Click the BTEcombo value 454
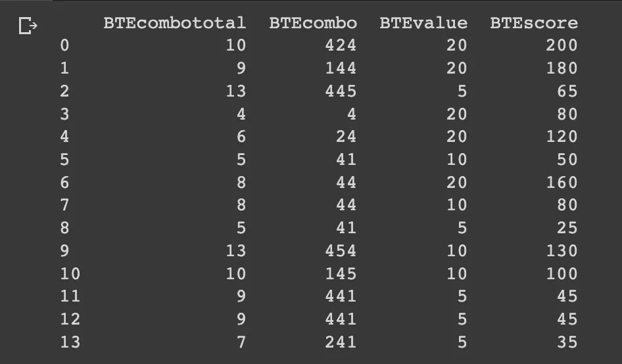 coord(341,250)
